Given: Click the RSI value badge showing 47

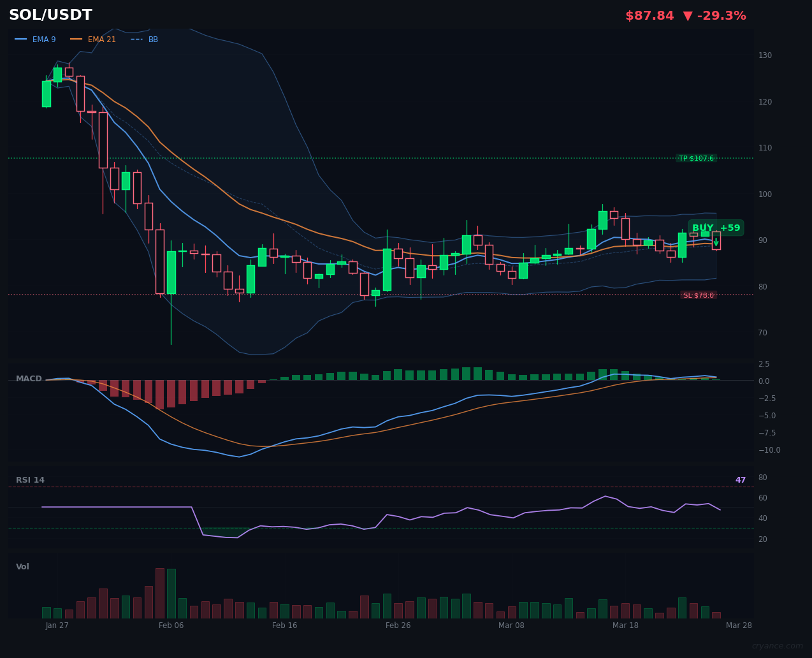Looking at the screenshot, I should (x=740, y=479).
